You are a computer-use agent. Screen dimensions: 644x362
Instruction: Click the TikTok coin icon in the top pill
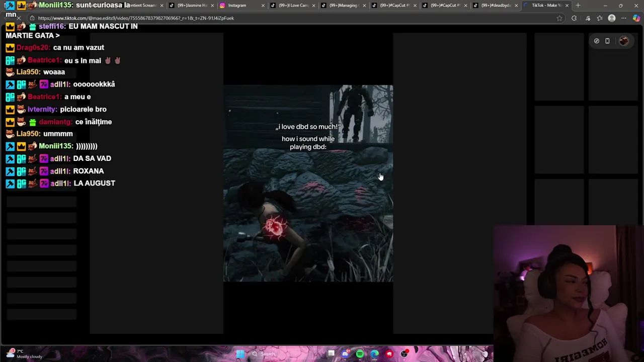coord(597,41)
